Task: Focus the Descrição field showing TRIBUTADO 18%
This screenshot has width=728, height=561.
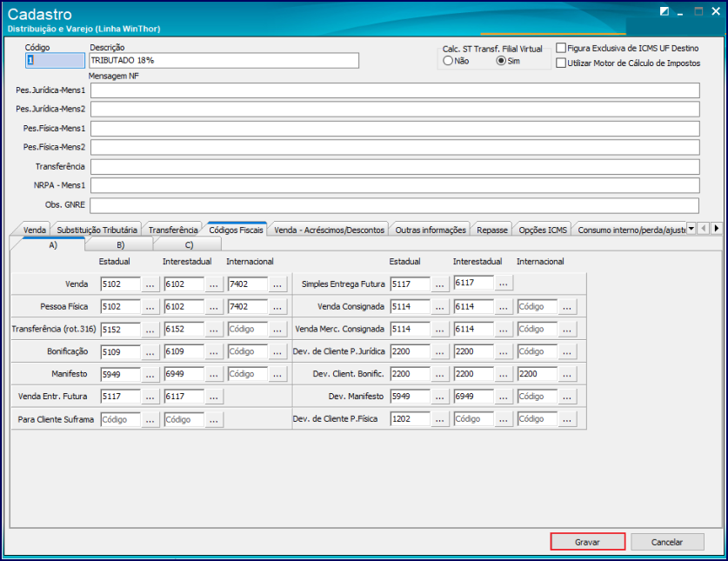Action: coord(224,60)
